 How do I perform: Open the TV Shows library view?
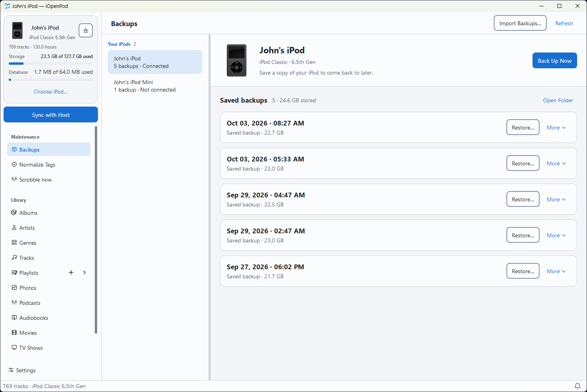[49, 348]
